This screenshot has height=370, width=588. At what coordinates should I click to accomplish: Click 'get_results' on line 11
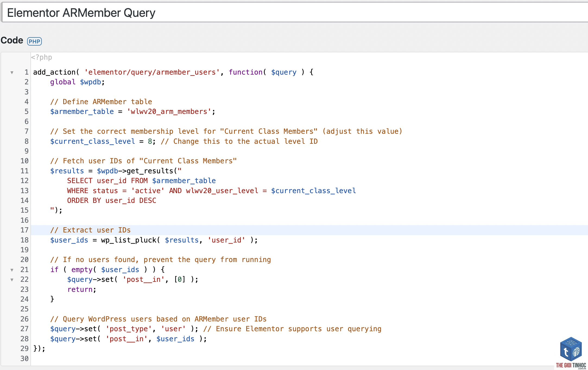coord(150,171)
